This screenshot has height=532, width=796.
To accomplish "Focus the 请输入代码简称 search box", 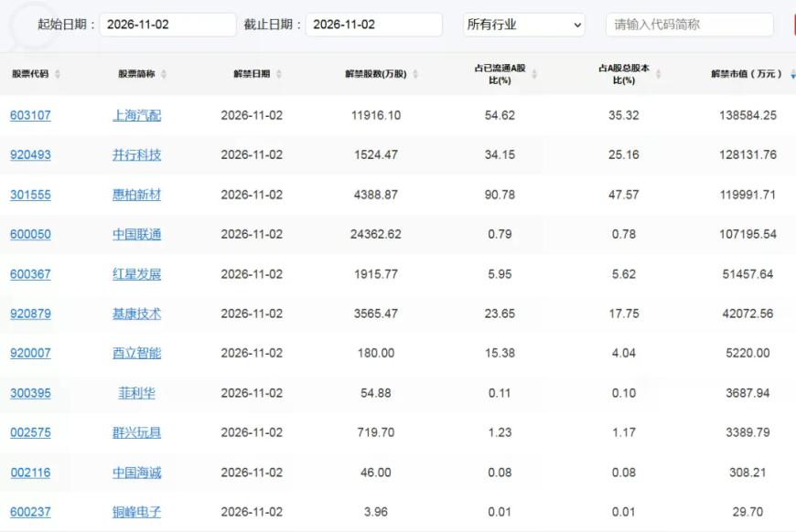I will click(689, 25).
